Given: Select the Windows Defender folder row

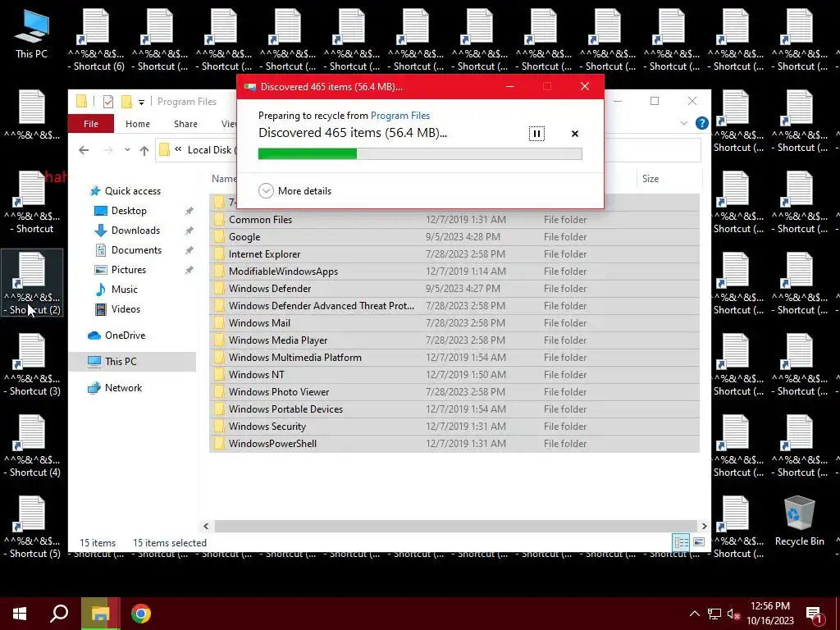Looking at the screenshot, I should tap(454, 288).
